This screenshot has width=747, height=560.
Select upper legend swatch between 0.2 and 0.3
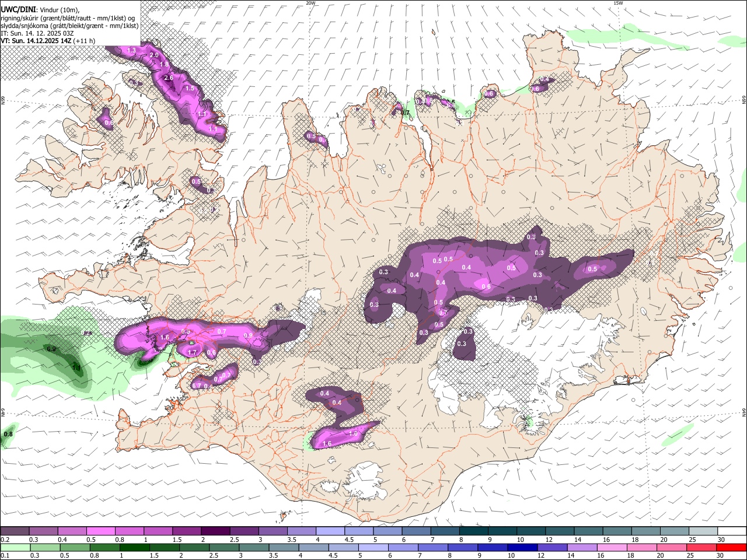click(x=15, y=531)
